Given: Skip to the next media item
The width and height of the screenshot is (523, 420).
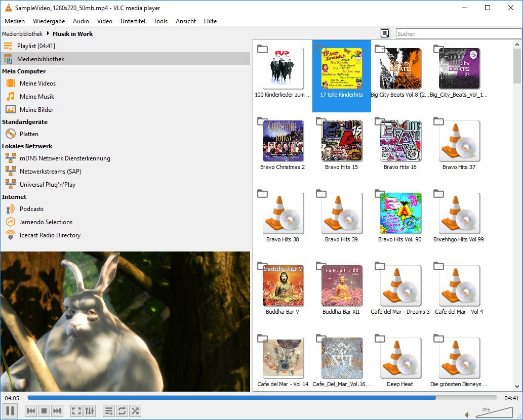Looking at the screenshot, I should click(57, 411).
